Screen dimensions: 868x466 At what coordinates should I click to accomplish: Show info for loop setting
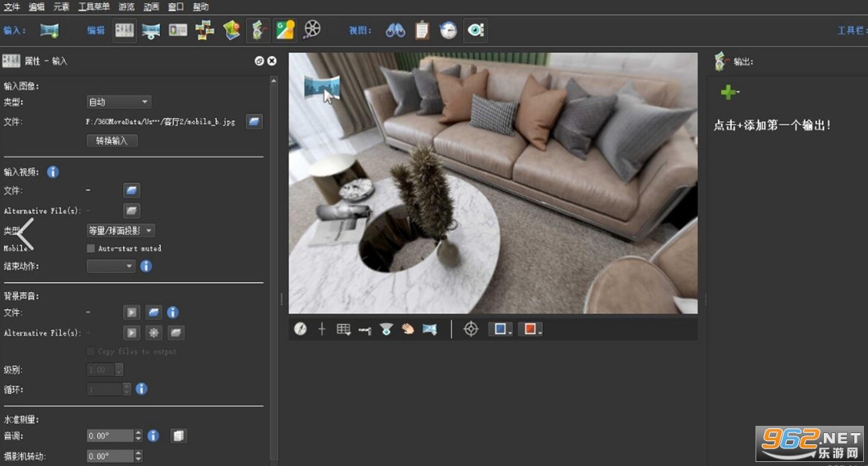141,389
